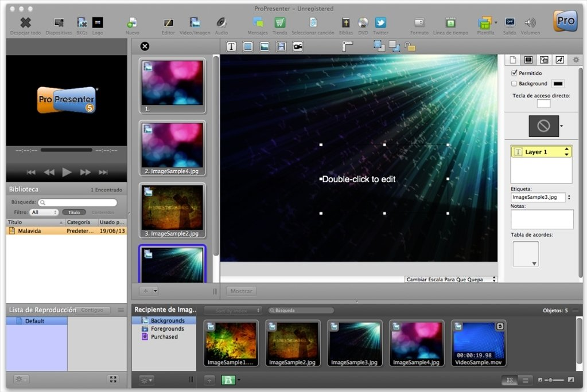
Task: Switch to first inspector document tab
Action: coord(513,60)
